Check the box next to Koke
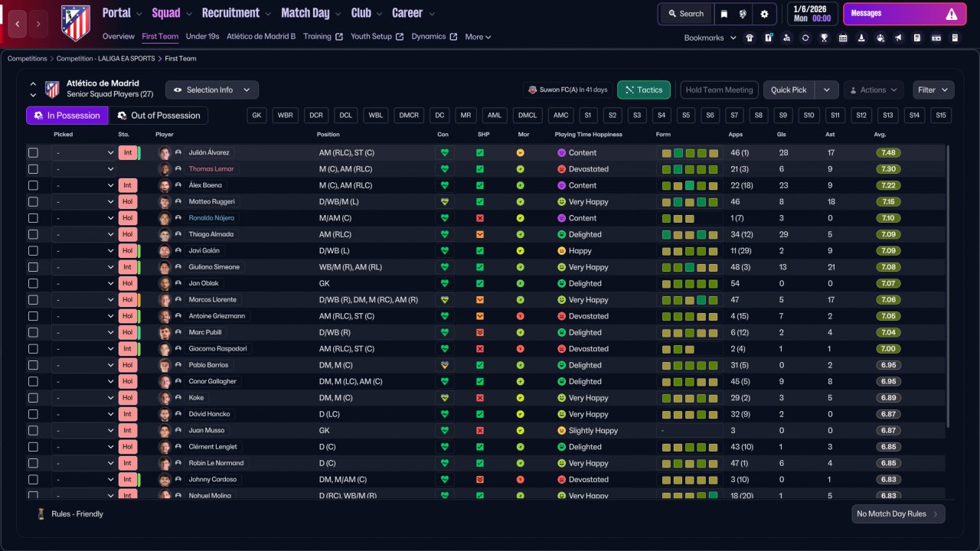The width and height of the screenshot is (980, 551). [x=33, y=398]
